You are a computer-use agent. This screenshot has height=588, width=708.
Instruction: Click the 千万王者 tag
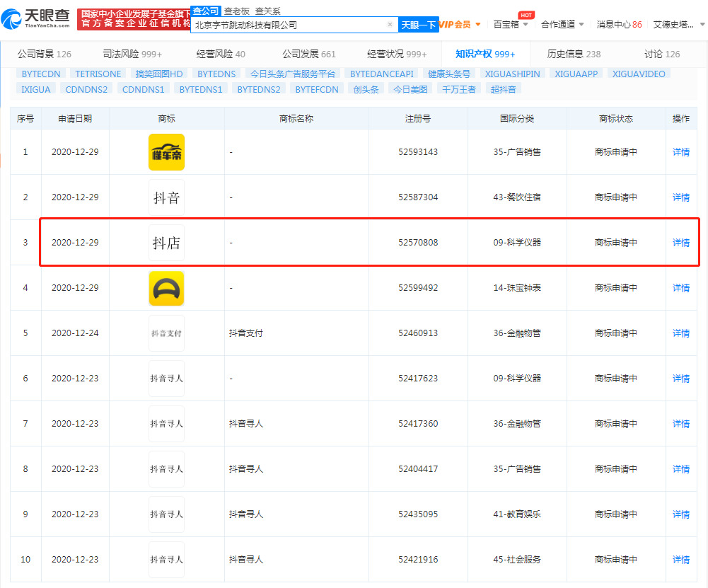(459, 89)
